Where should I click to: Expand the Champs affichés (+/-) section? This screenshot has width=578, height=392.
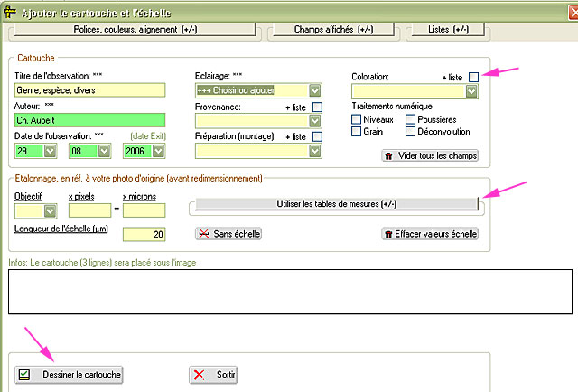click(x=333, y=29)
